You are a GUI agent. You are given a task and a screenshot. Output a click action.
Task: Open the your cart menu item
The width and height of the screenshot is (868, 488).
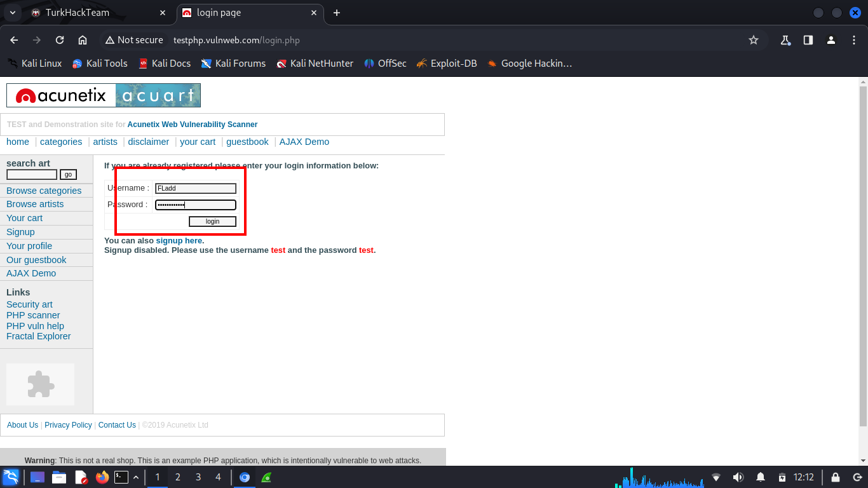(198, 142)
